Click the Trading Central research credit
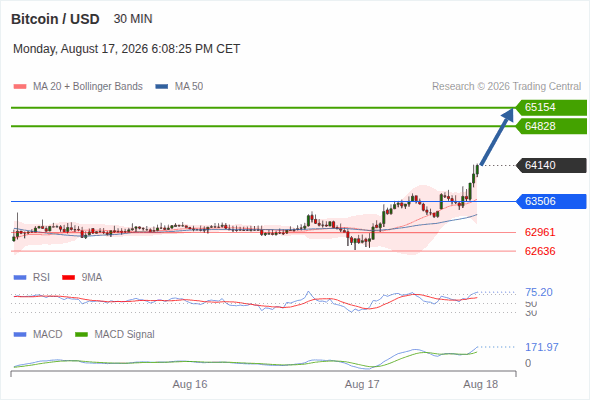 [x=506, y=87]
